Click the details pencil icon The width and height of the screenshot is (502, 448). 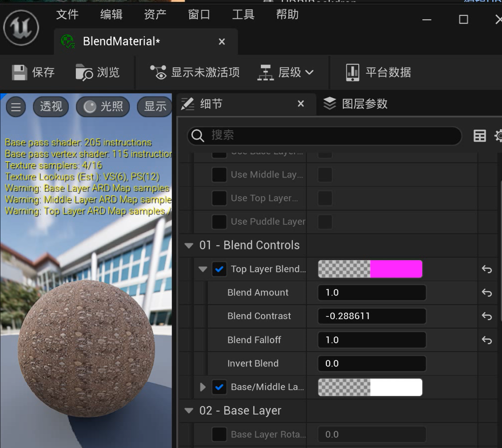188,104
